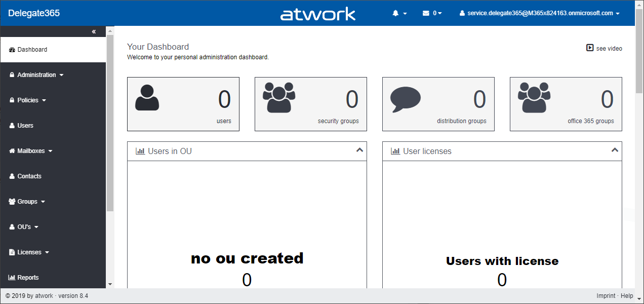
Task: Click the security groups tile icon
Action: click(x=279, y=97)
